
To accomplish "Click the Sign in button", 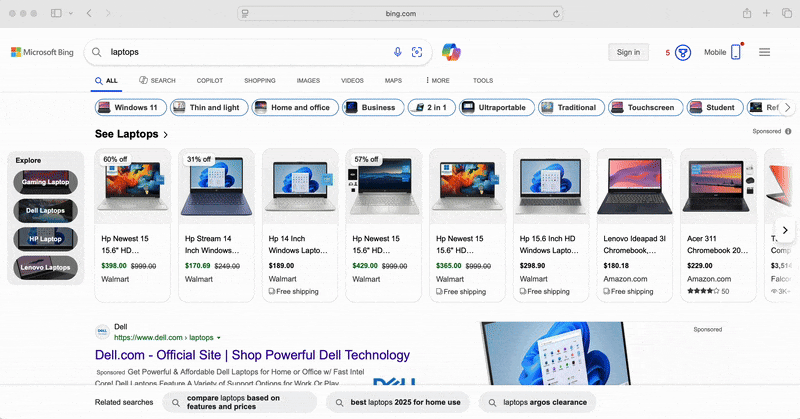I will coord(628,52).
